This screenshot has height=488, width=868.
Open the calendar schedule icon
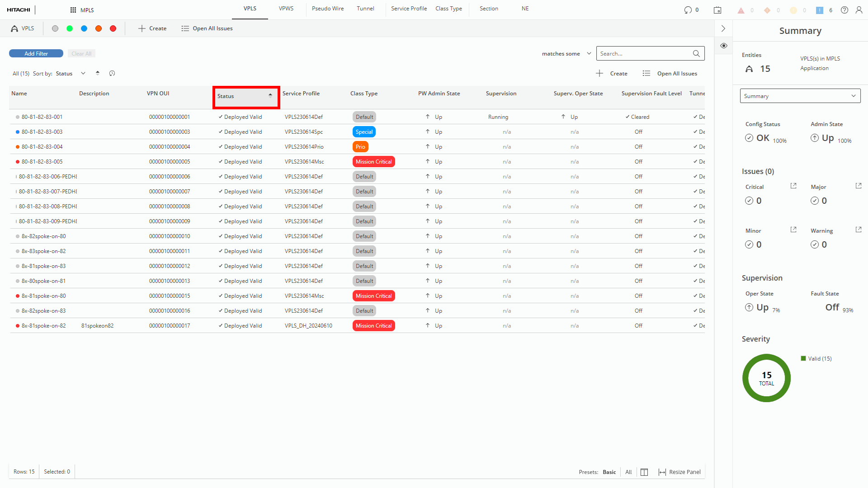pos(717,10)
